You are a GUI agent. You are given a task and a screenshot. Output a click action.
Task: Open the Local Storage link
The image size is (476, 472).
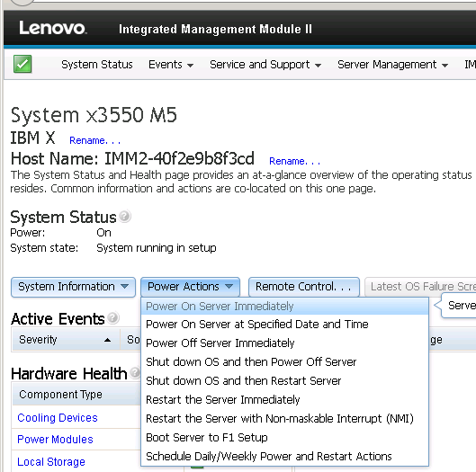51,462
